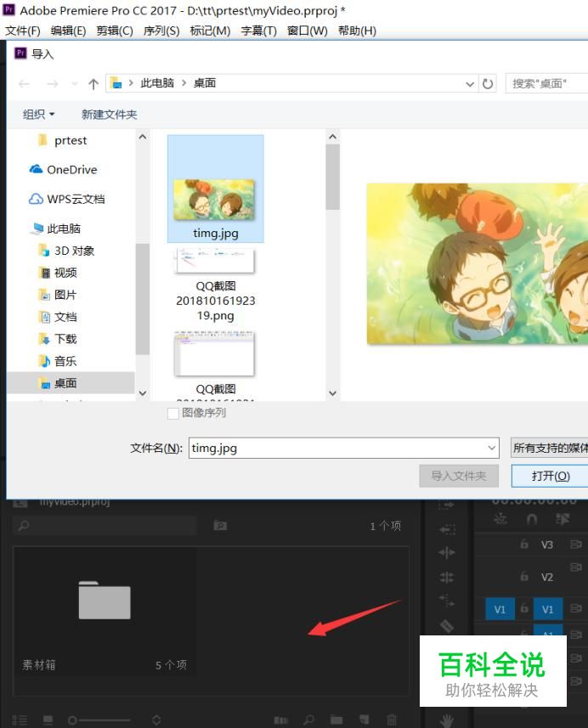Open the 文件(F) menu

tap(23, 31)
